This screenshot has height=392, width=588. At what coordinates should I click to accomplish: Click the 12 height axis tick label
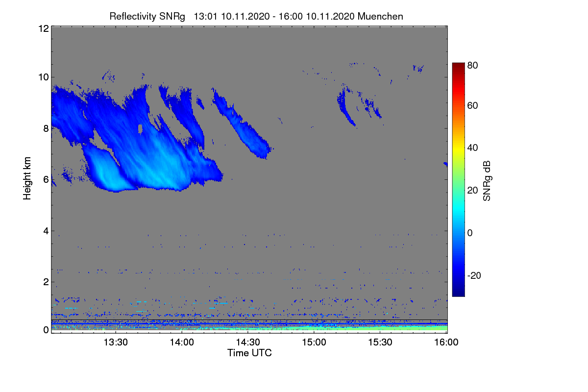(43, 28)
